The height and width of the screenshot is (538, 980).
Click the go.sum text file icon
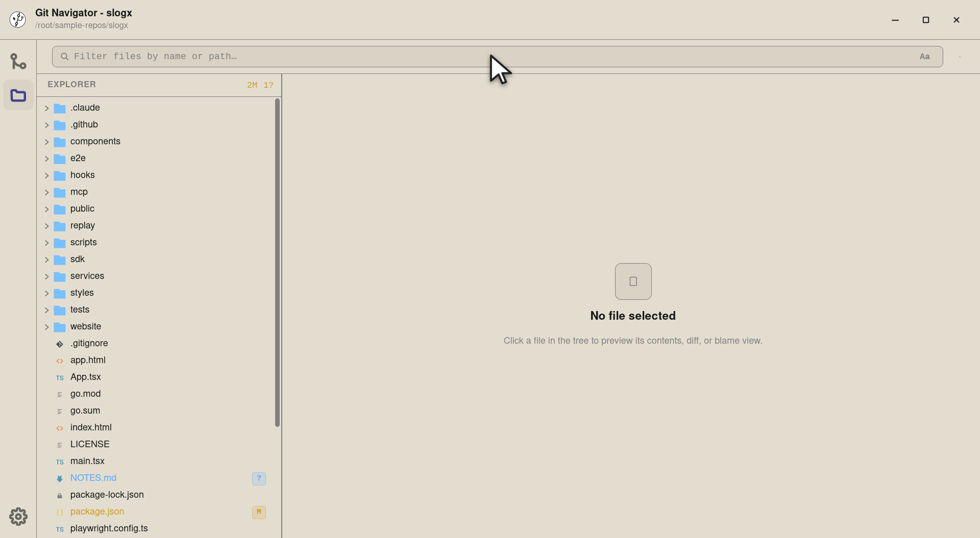pos(60,411)
